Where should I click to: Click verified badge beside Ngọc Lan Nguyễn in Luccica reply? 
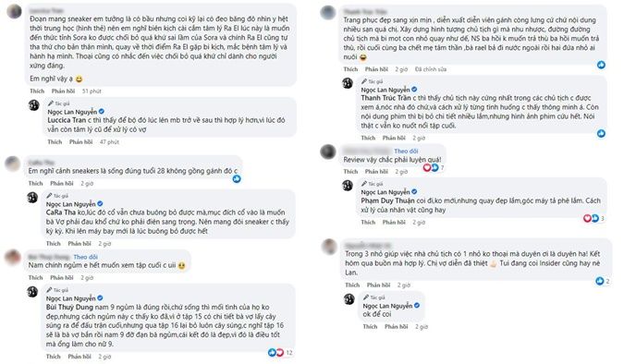point(102,112)
